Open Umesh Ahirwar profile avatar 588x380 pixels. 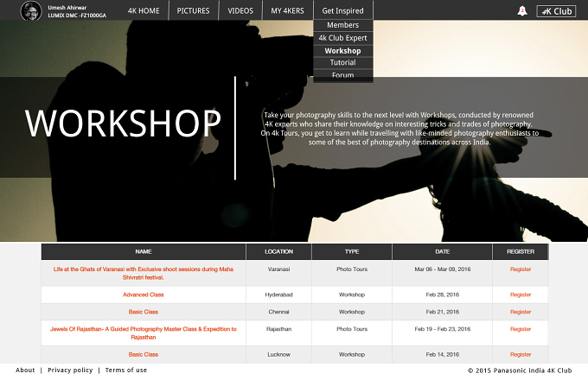(x=31, y=11)
